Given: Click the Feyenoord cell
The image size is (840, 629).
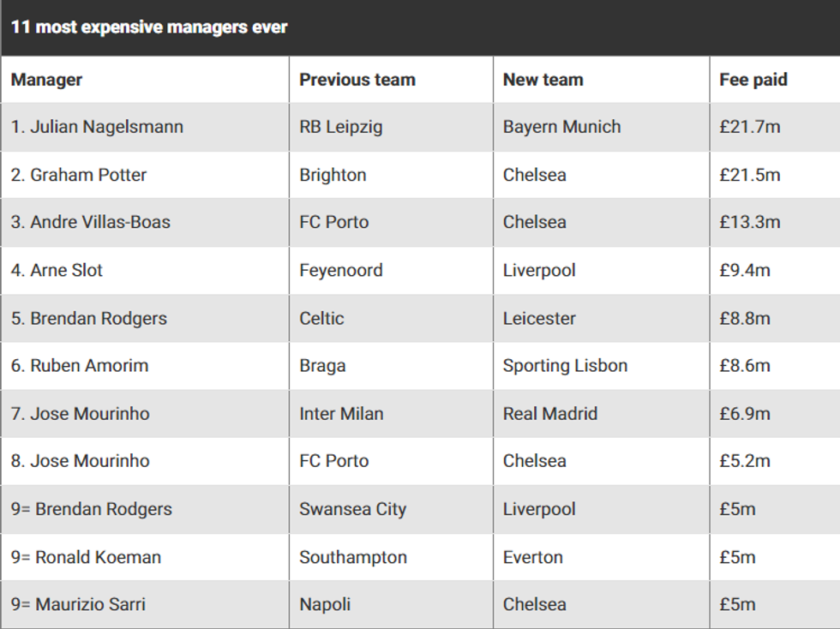Looking at the screenshot, I should pyautogui.click(x=340, y=270).
